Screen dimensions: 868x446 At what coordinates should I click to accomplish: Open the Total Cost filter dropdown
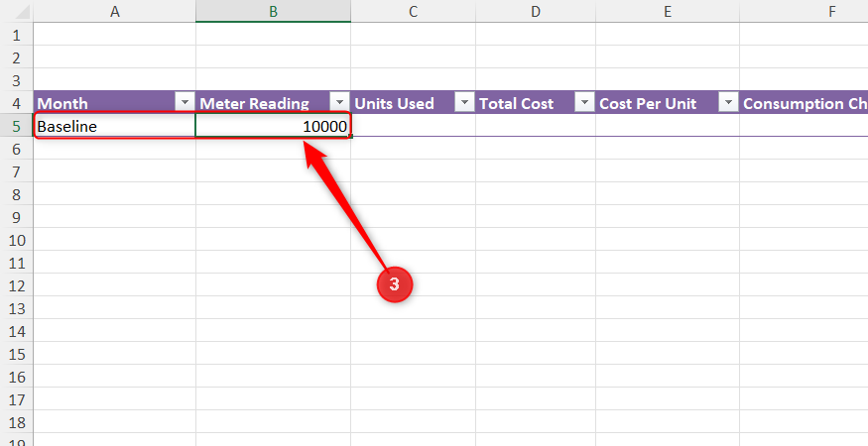click(584, 102)
